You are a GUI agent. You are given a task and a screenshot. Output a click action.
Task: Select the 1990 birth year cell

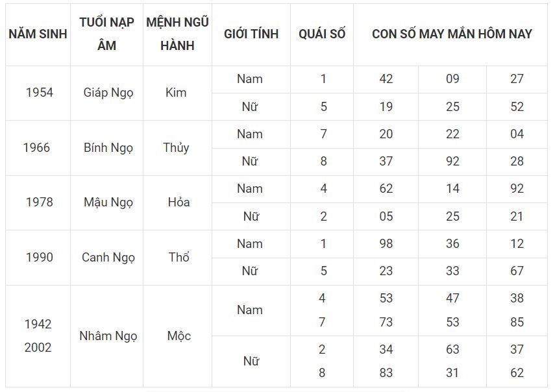39,257
